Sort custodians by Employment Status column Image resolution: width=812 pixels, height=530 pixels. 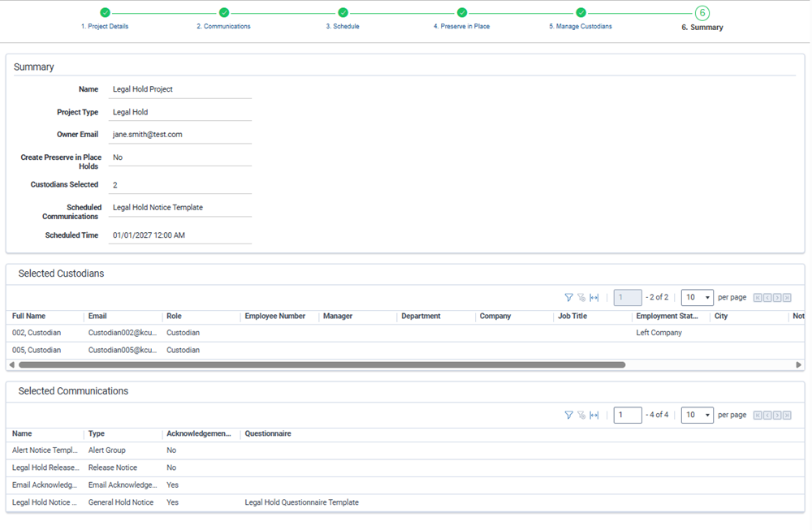[x=667, y=317]
